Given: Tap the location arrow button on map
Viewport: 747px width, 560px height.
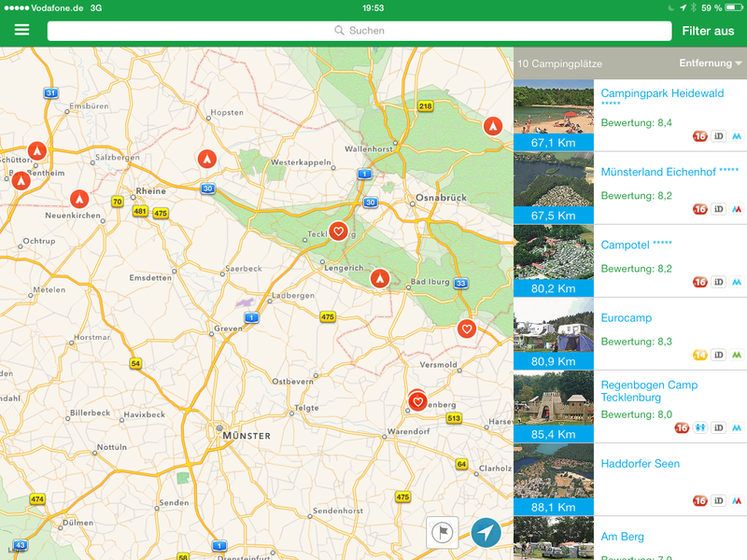Looking at the screenshot, I should click(x=486, y=532).
